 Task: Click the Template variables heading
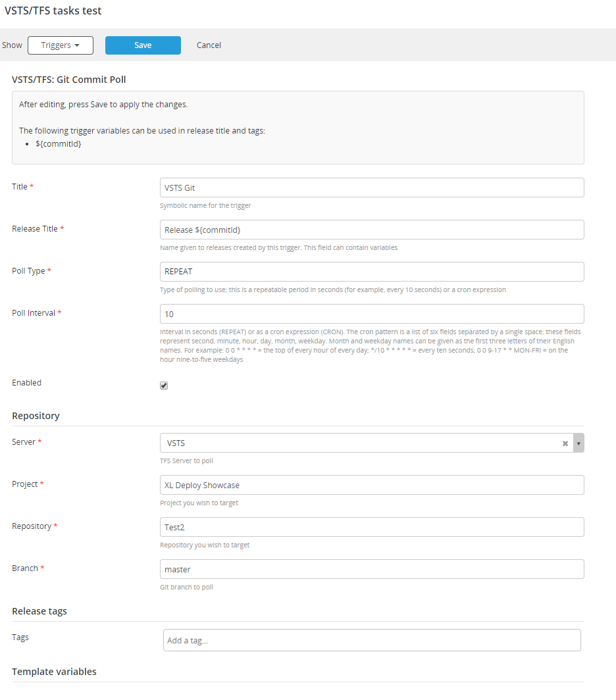coord(54,672)
